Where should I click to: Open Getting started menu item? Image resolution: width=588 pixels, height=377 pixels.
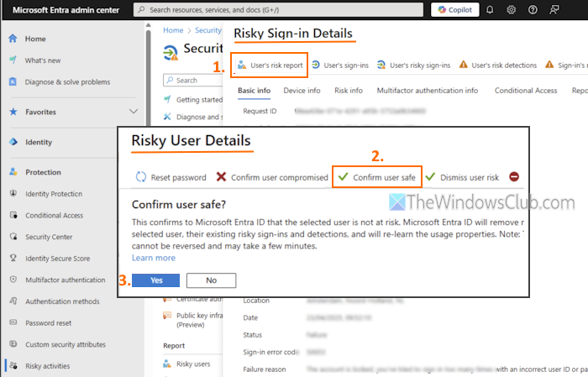coord(199,100)
